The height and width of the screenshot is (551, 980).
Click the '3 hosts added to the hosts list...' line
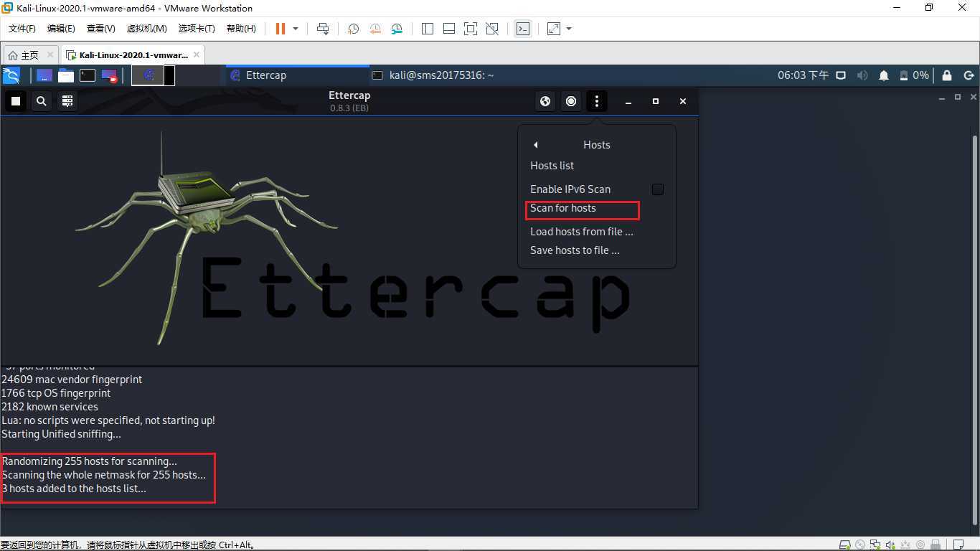click(x=74, y=489)
